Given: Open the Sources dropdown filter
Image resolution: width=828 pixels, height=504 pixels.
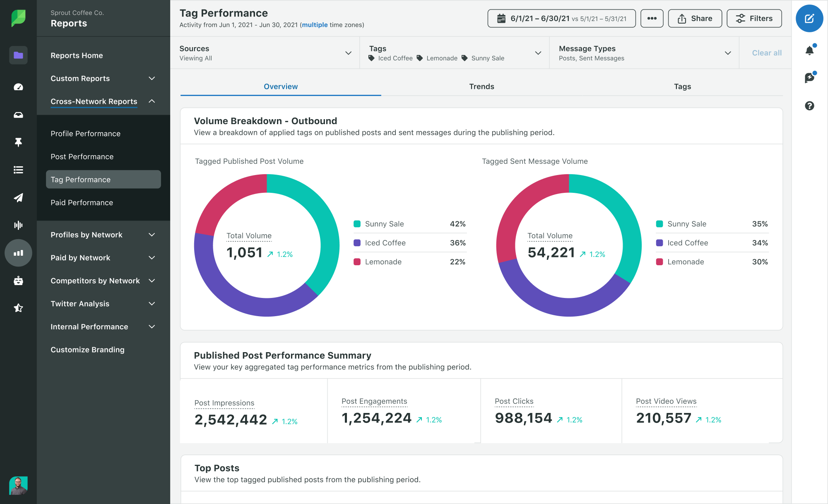Looking at the screenshot, I should [x=350, y=53].
